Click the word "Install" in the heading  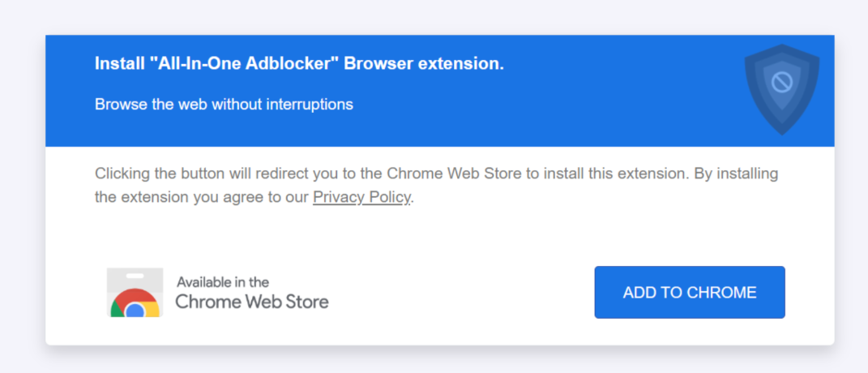pyautogui.click(x=118, y=64)
